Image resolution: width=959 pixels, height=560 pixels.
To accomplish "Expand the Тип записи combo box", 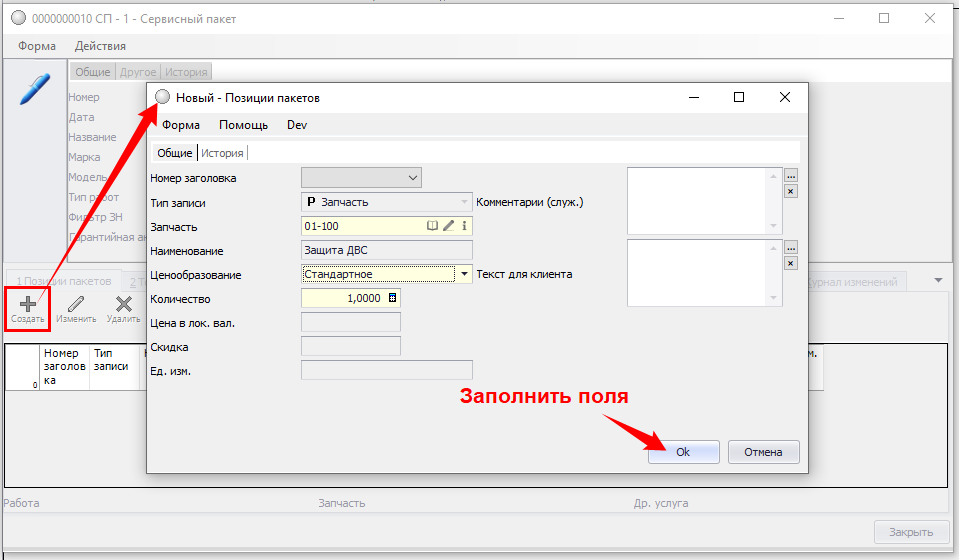I will click(464, 202).
